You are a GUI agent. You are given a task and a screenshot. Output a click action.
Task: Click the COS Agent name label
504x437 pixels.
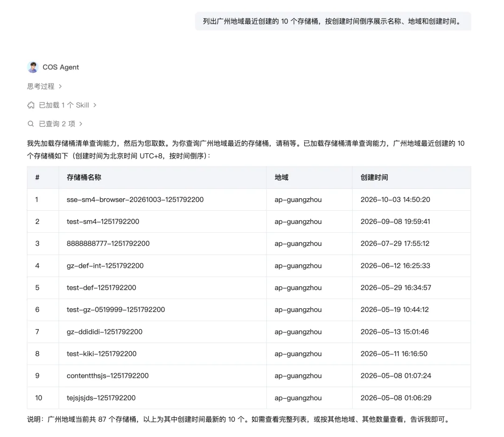[61, 67]
